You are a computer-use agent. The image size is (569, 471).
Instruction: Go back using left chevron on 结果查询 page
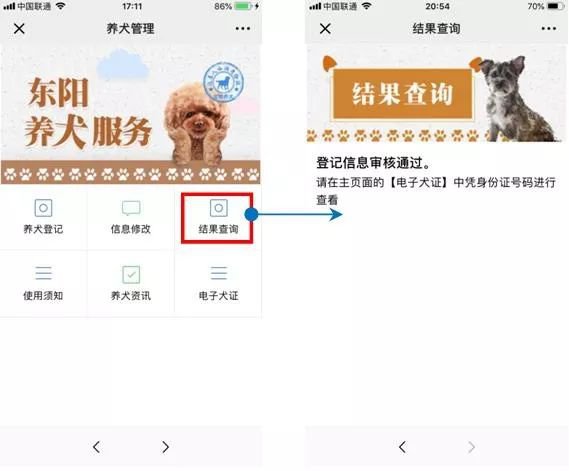[402, 447]
